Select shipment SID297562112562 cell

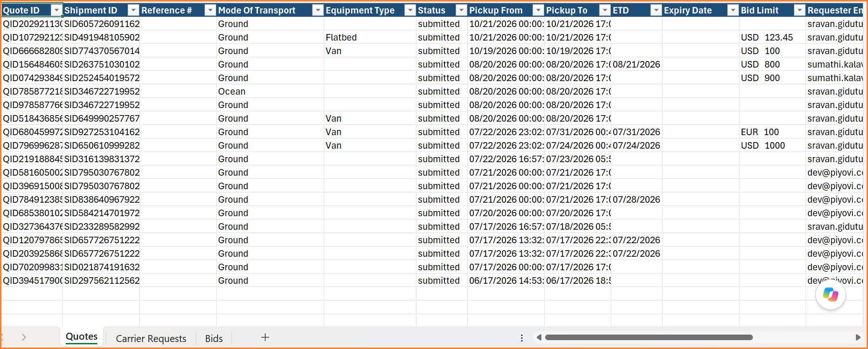coord(101,281)
